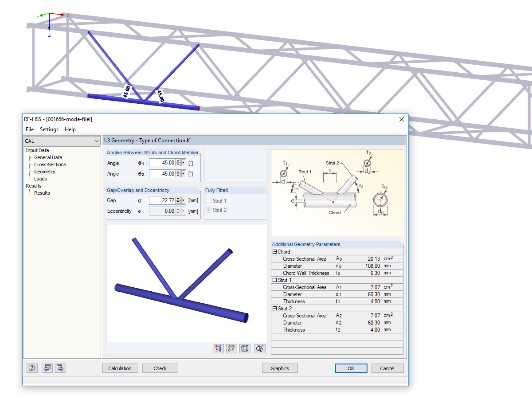Screen dimensions: 532x399
Task: Show view in Z direction
Action: pos(231,349)
